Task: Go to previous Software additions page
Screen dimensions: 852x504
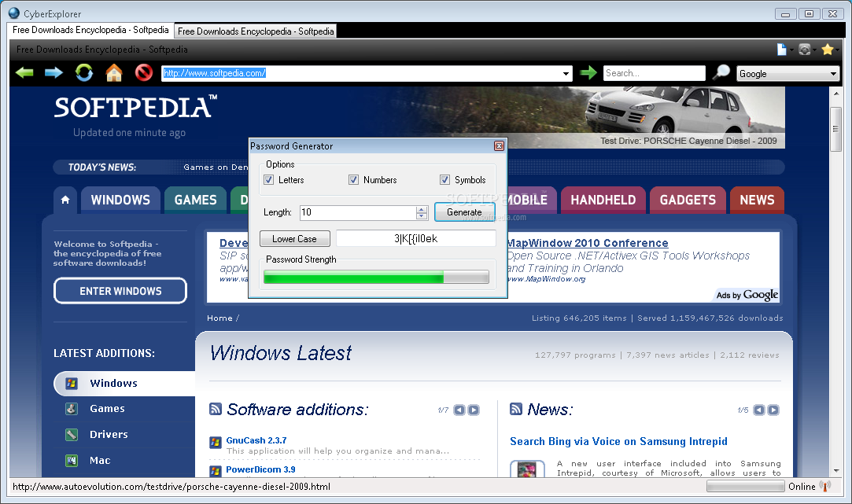Action: pos(459,410)
